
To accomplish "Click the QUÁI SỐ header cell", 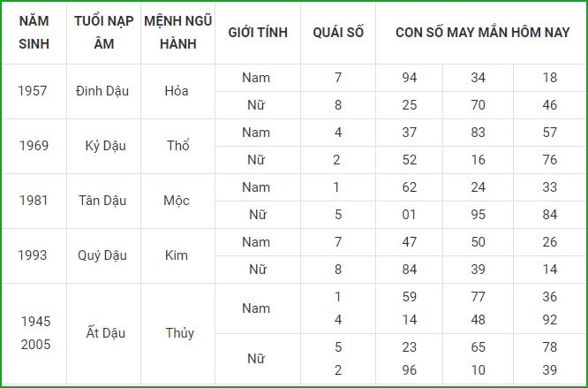I will [338, 33].
